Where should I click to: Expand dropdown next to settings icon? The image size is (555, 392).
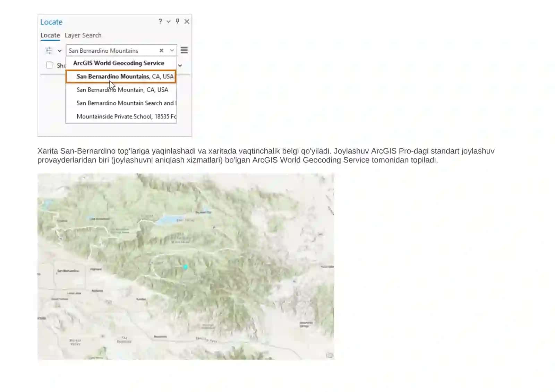(x=60, y=51)
